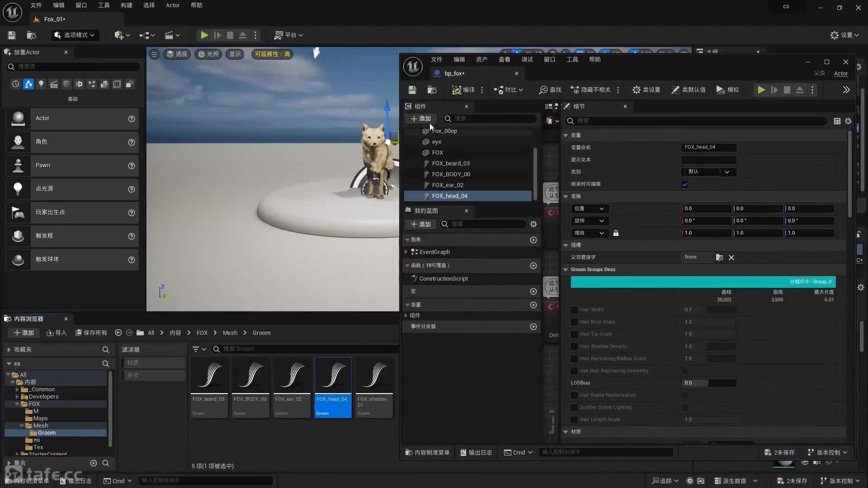Click the blueprint editor Play button
The image size is (868, 488).
761,90
